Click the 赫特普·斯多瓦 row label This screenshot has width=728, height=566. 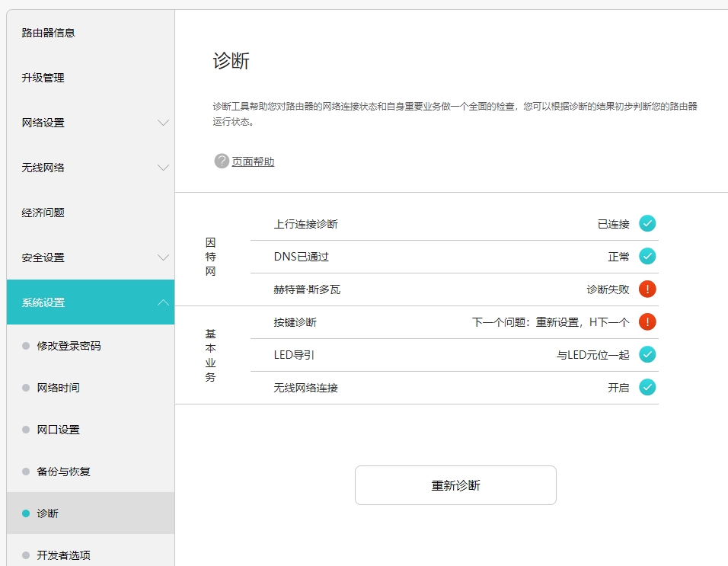pos(307,289)
